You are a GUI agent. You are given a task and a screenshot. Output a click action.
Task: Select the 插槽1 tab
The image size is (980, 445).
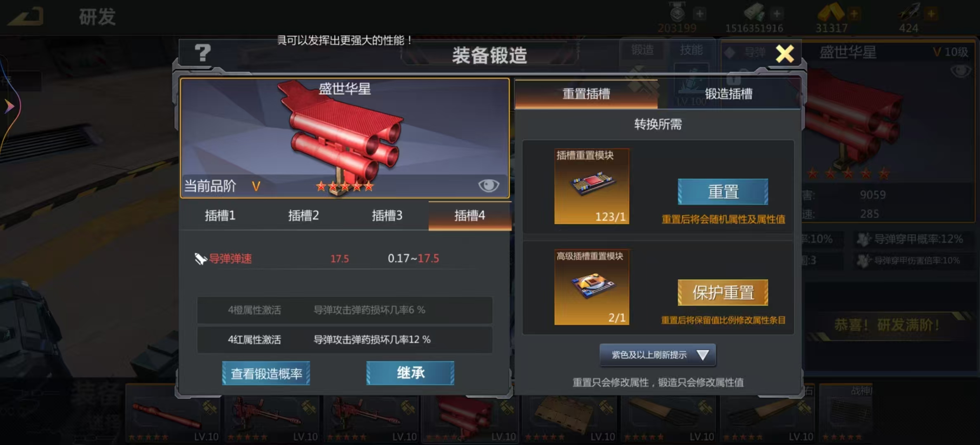[x=220, y=215]
